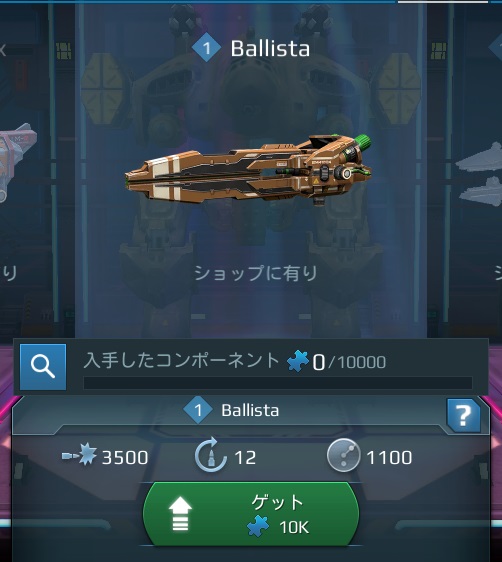
Task: Click the magnifying glass search button
Action: click(43, 367)
